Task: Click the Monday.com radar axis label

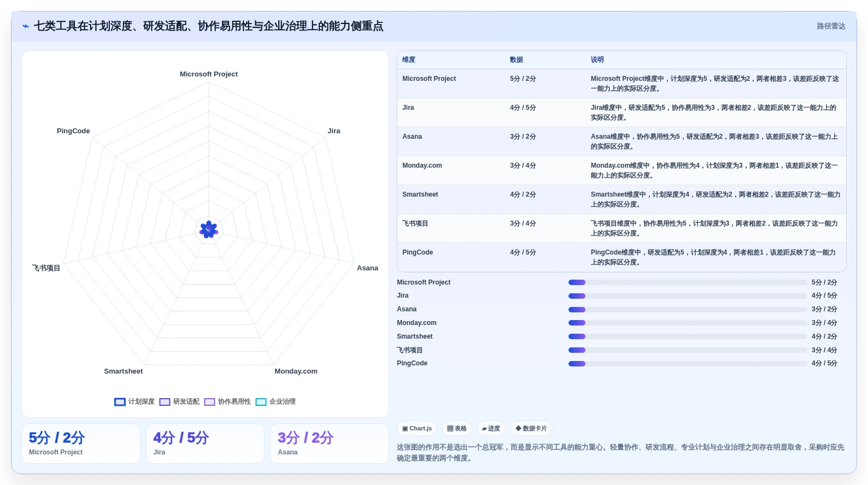Action: [x=296, y=371]
